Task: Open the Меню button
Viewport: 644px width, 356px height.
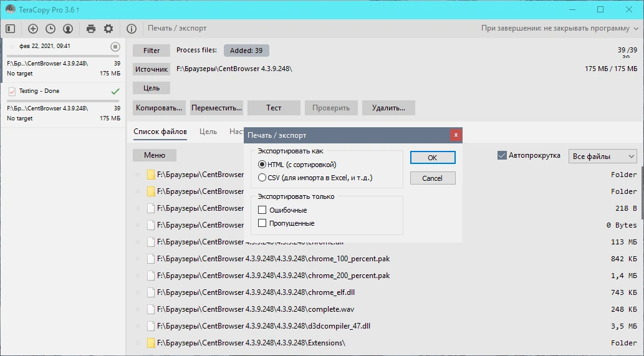Action: pyautogui.click(x=155, y=155)
